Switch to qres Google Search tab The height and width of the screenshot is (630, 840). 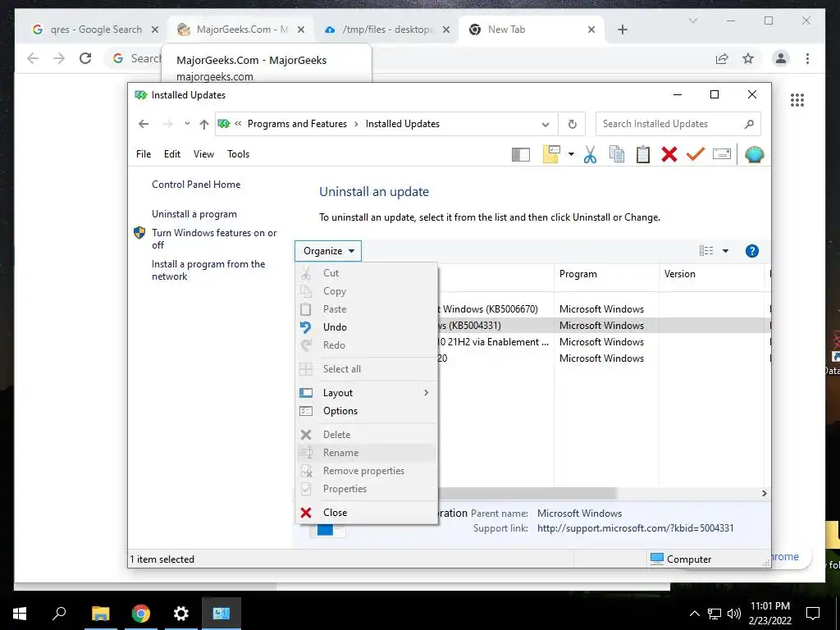tap(95, 30)
